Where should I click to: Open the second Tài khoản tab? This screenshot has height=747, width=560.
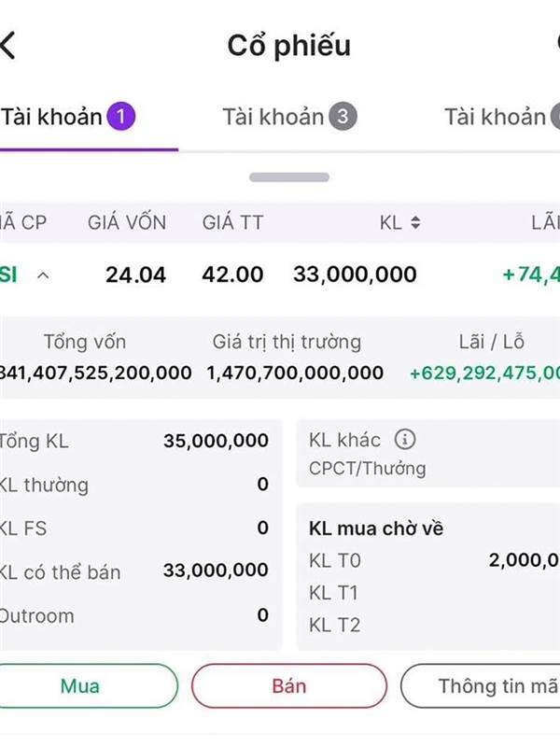pyautogui.click(x=289, y=117)
